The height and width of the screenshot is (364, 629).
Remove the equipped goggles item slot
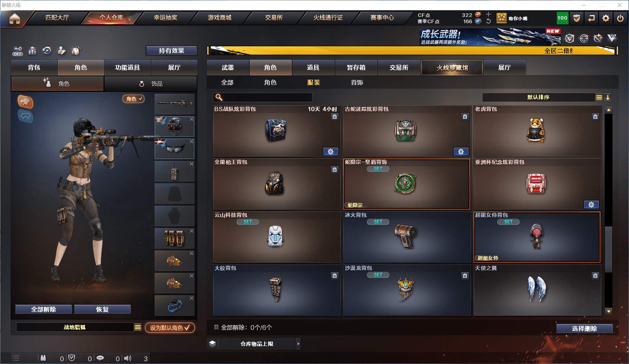point(192,141)
